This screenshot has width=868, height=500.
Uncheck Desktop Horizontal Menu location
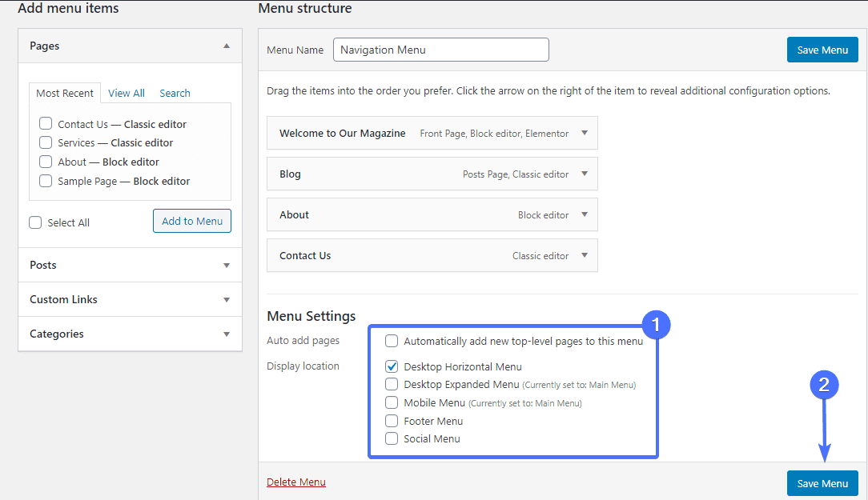pos(392,366)
